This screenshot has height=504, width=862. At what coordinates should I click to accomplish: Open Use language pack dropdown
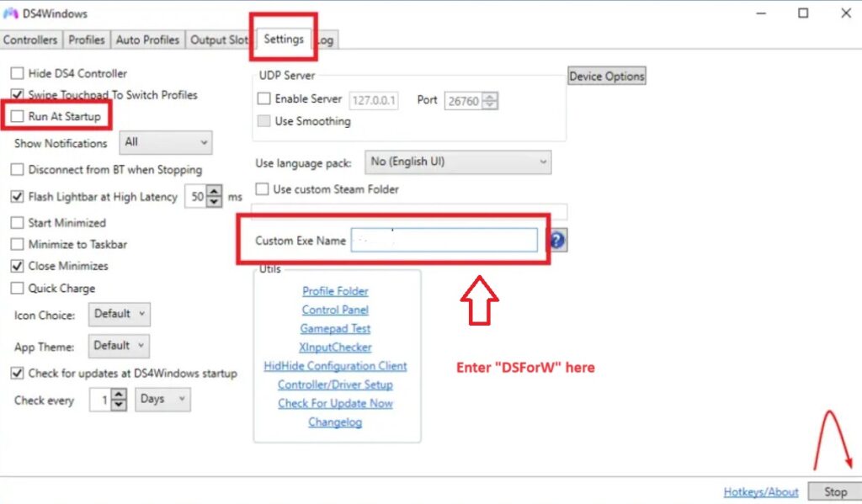click(x=458, y=162)
